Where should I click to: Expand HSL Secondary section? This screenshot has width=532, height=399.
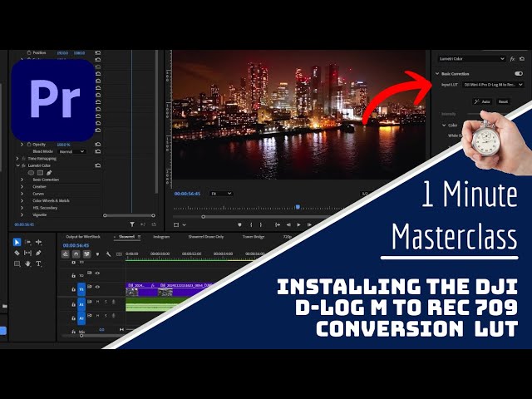pos(22,208)
